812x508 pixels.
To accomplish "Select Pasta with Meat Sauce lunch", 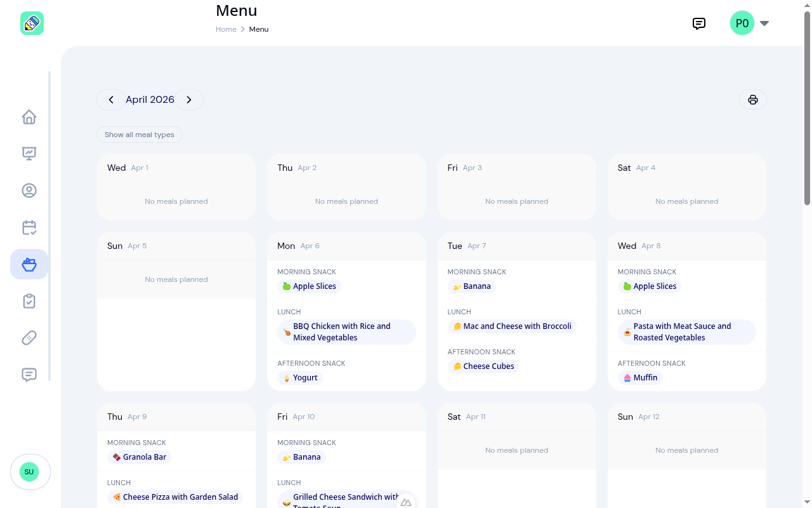I will 687,332.
